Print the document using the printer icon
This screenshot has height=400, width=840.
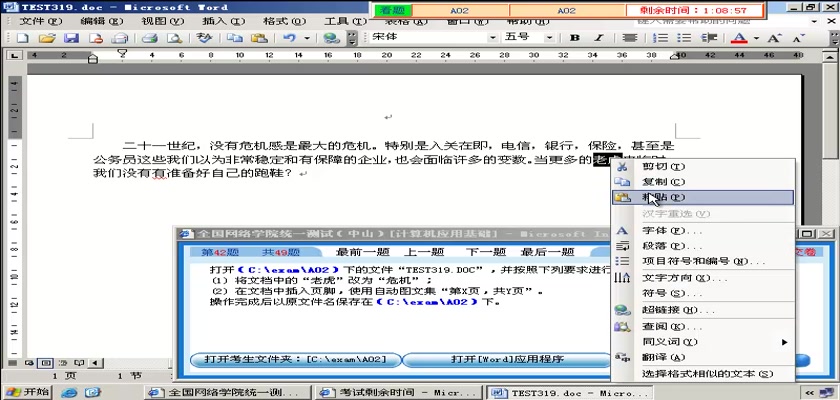click(x=149, y=38)
